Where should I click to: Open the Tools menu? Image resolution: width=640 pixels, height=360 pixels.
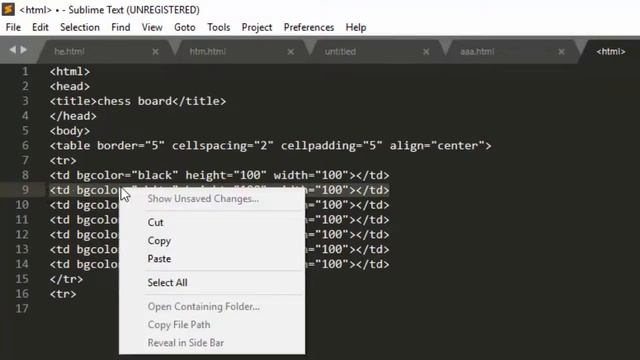[x=219, y=27]
